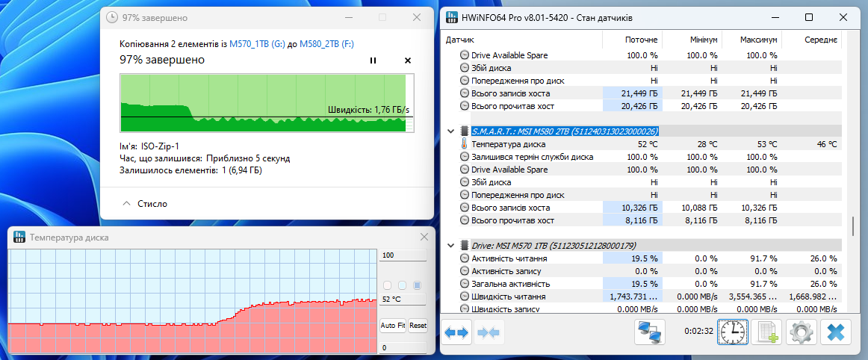
Task: Click the 52 °C current value field
Action: click(x=403, y=300)
